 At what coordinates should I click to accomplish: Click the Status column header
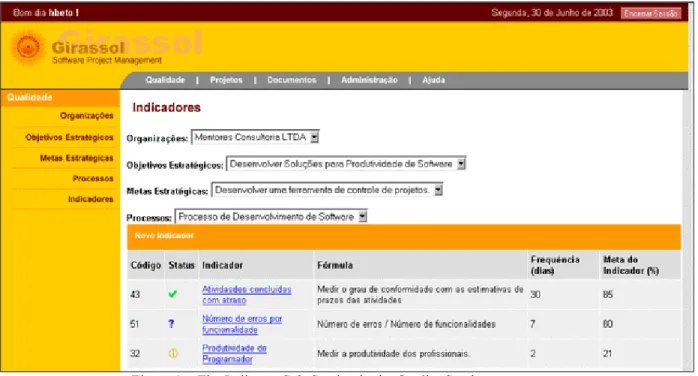pyautogui.click(x=181, y=265)
